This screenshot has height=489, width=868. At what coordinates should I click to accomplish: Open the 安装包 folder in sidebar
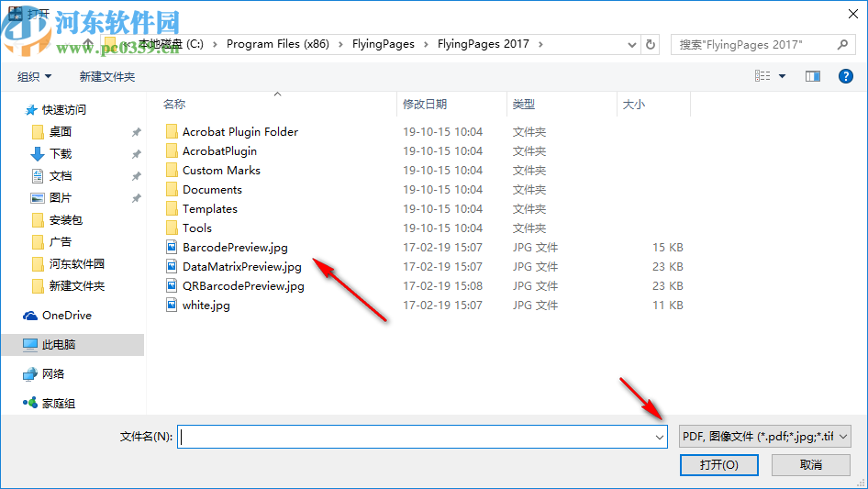pyautogui.click(x=65, y=220)
